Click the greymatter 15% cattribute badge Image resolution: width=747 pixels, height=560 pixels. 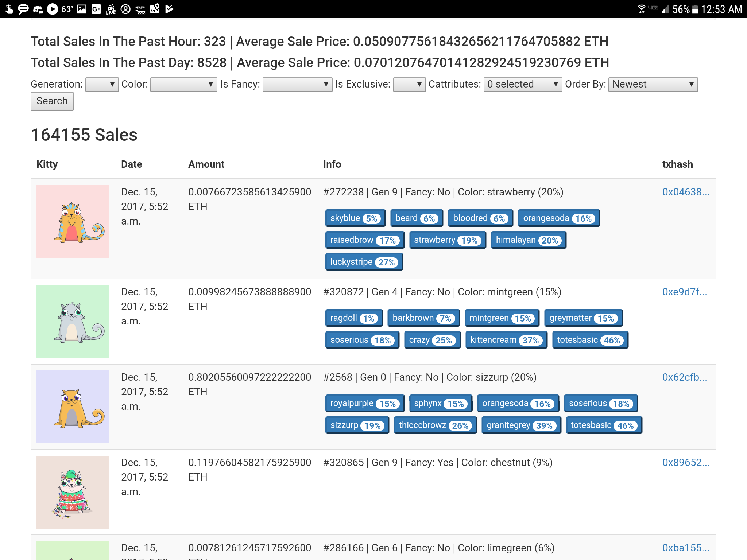(x=583, y=318)
